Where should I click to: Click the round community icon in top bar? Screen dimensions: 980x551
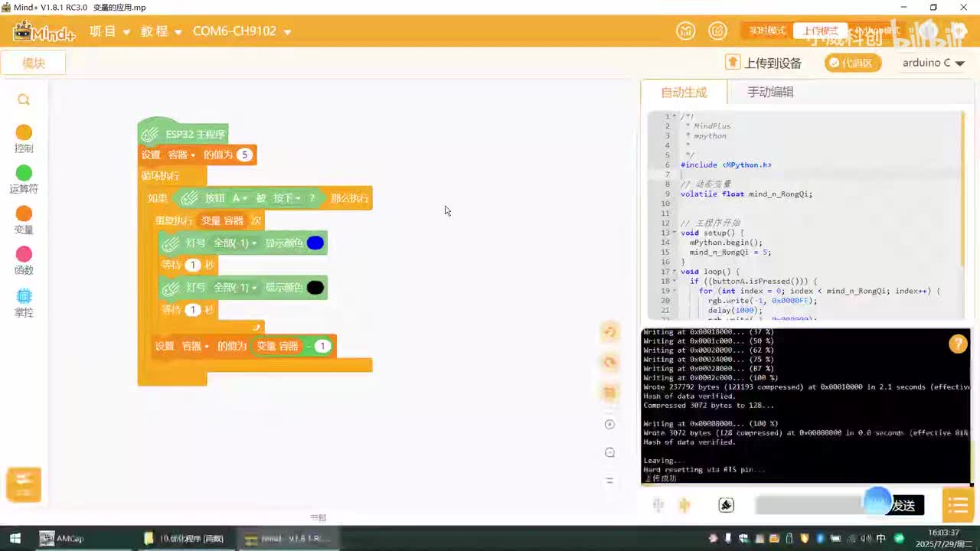pos(686,31)
